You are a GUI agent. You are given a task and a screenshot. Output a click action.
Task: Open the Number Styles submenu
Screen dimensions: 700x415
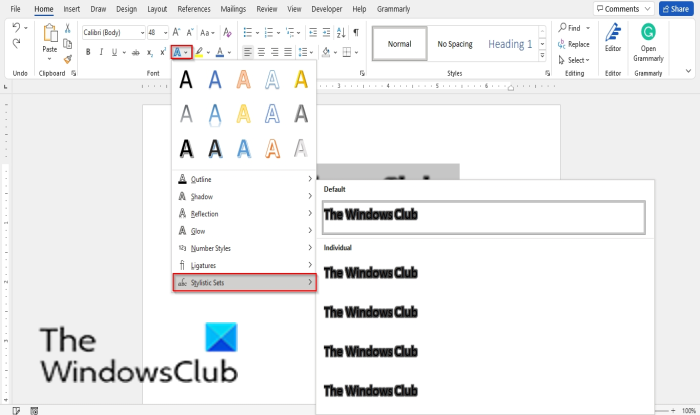click(x=244, y=248)
